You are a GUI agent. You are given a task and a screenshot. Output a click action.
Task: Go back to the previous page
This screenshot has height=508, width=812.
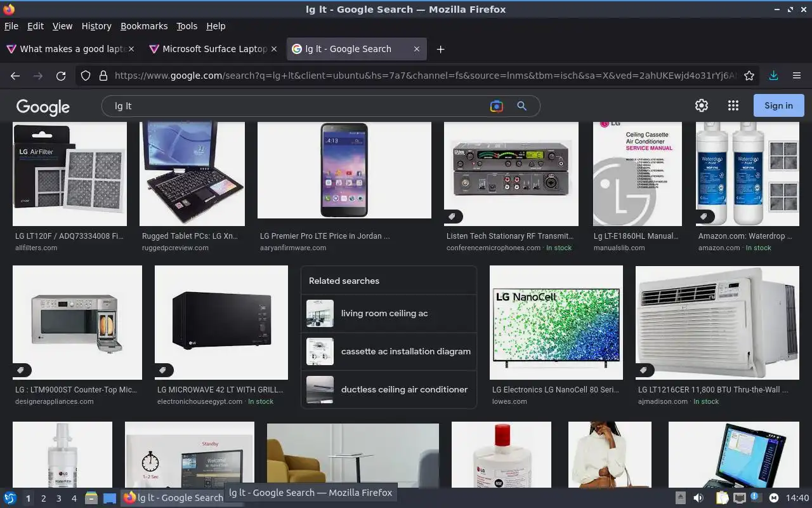15,76
